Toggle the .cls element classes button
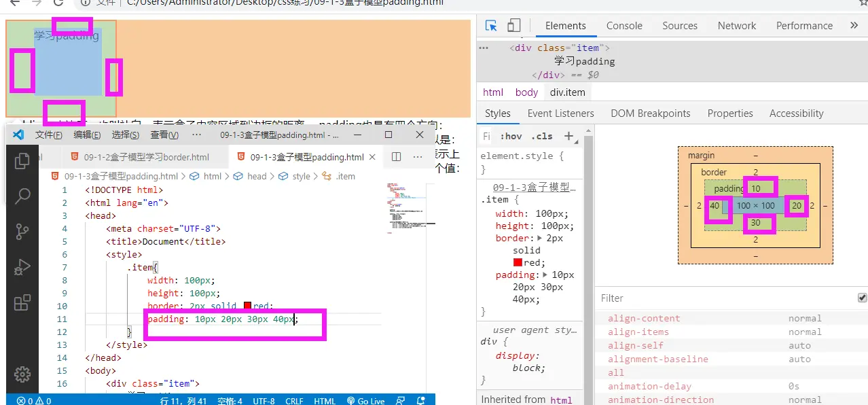The image size is (868, 405). [x=541, y=136]
